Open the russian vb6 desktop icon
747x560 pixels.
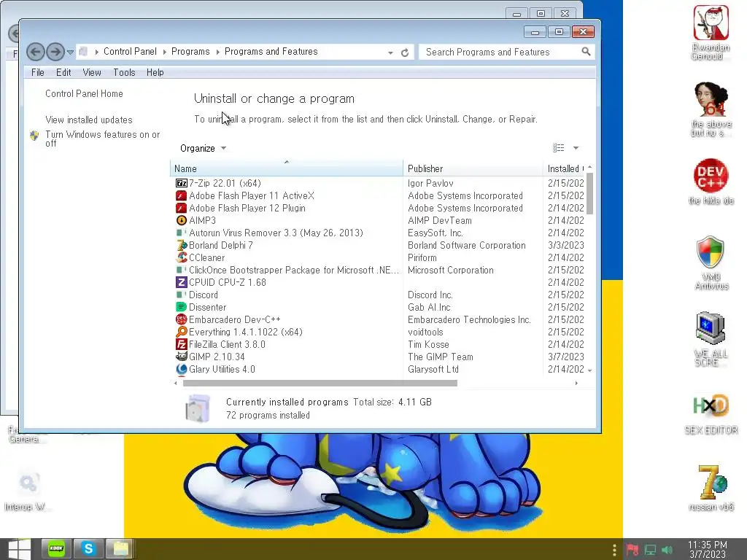coord(711,488)
